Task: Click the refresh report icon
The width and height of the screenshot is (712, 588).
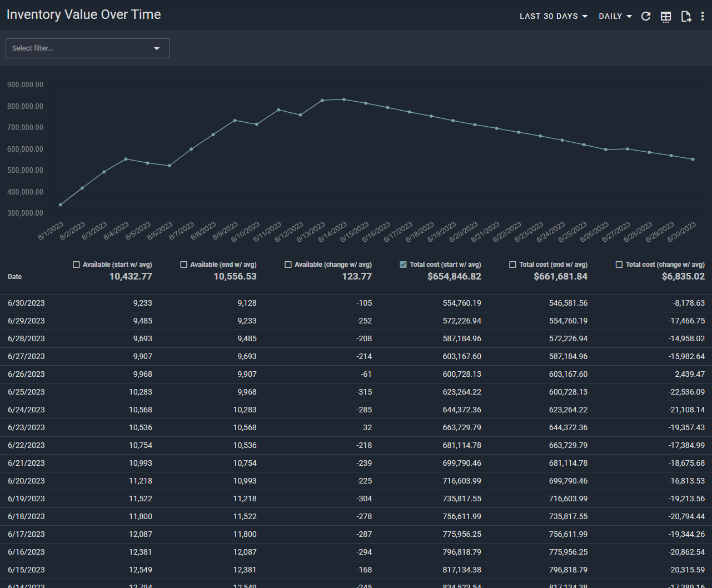Action: click(x=646, y=17)
